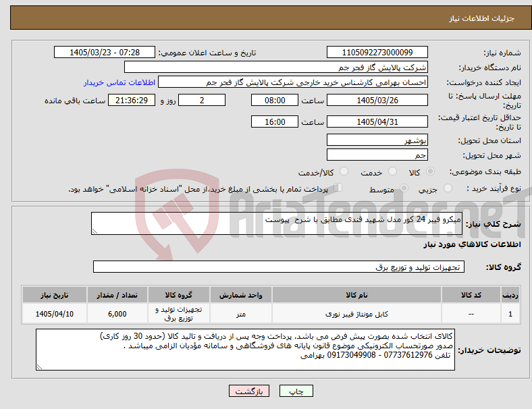Select the جزیی purchase type radio
Viewport: 532px width, 409px height.
tap(448, 188)
